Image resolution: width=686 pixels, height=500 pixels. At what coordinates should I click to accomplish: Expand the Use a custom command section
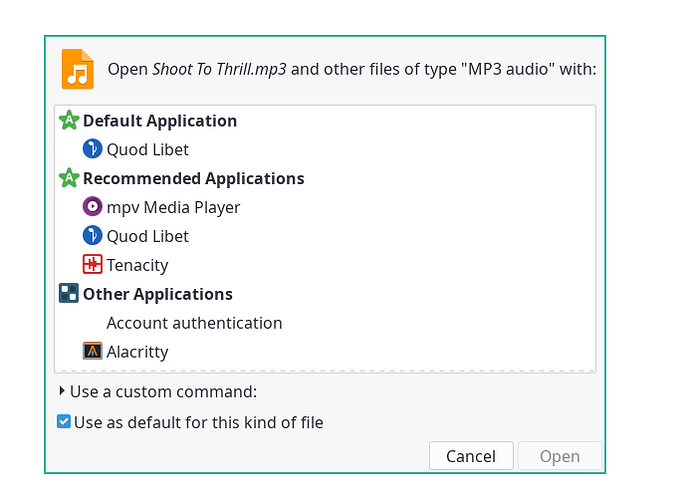tap(62, 391)
